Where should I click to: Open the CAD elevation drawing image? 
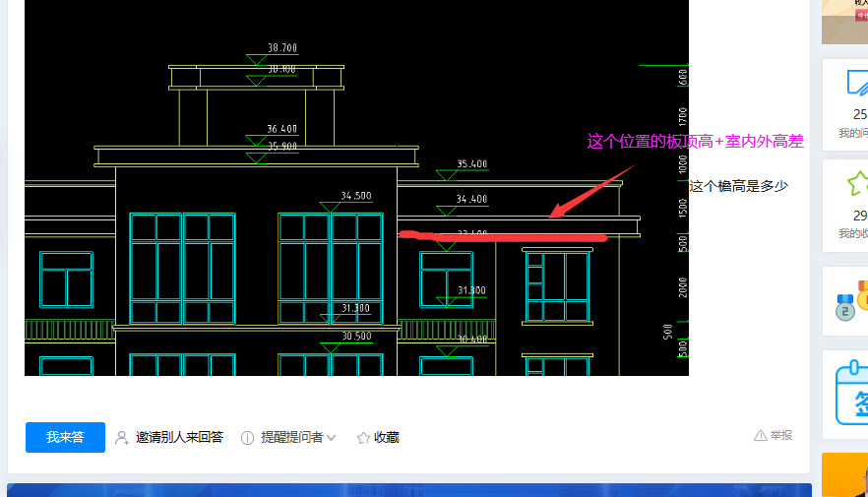(356, 188)
